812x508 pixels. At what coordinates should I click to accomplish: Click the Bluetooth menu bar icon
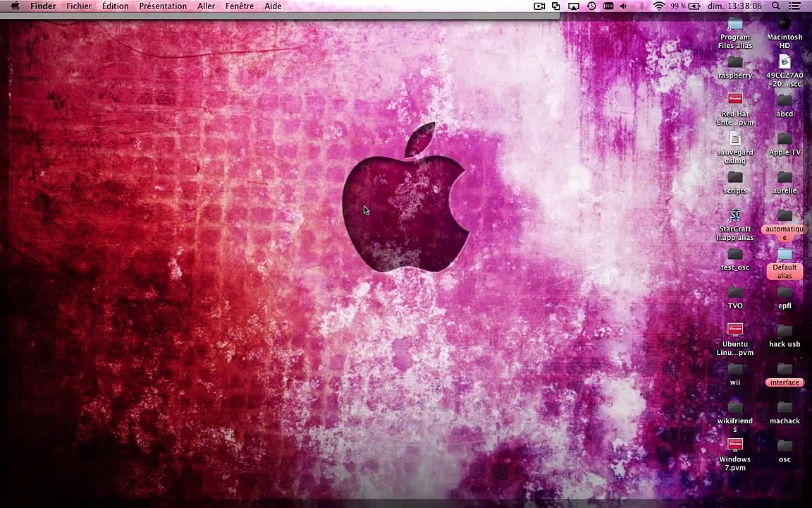(641, 6)
